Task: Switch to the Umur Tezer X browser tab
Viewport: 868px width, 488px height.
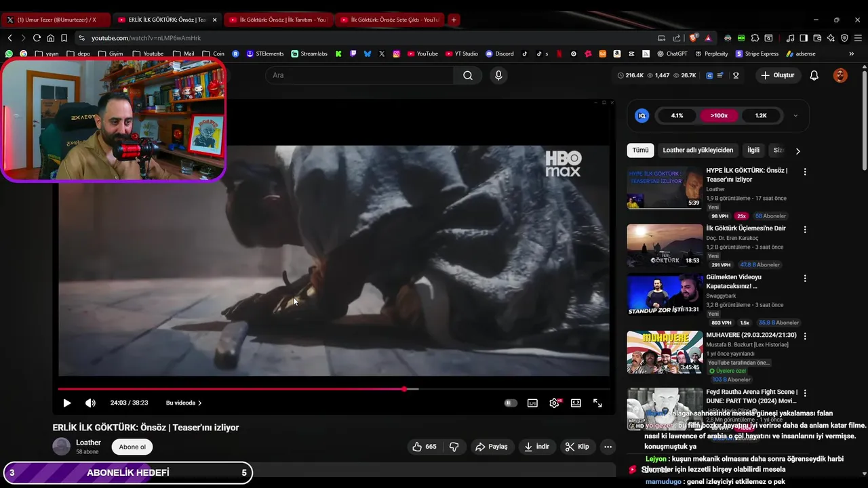Action: (56, 20)
